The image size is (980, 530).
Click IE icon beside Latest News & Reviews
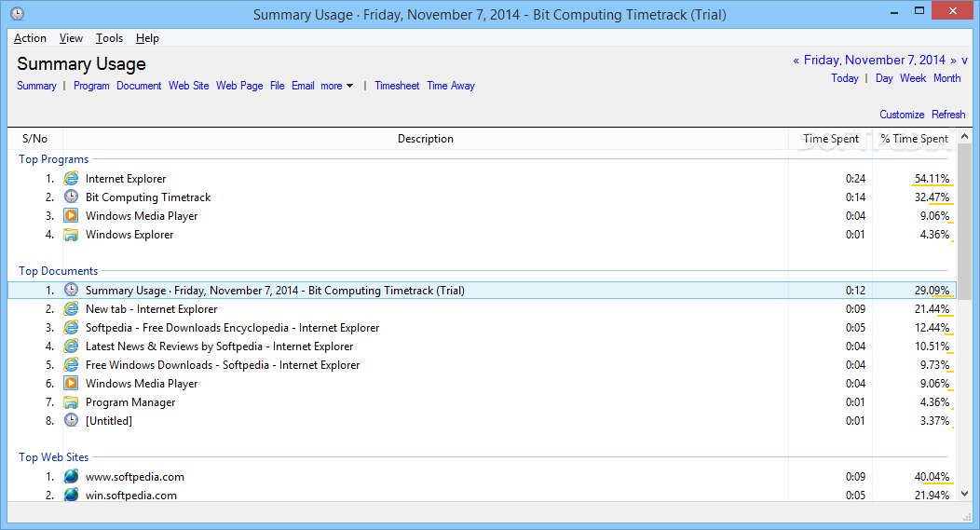(71, 347)
